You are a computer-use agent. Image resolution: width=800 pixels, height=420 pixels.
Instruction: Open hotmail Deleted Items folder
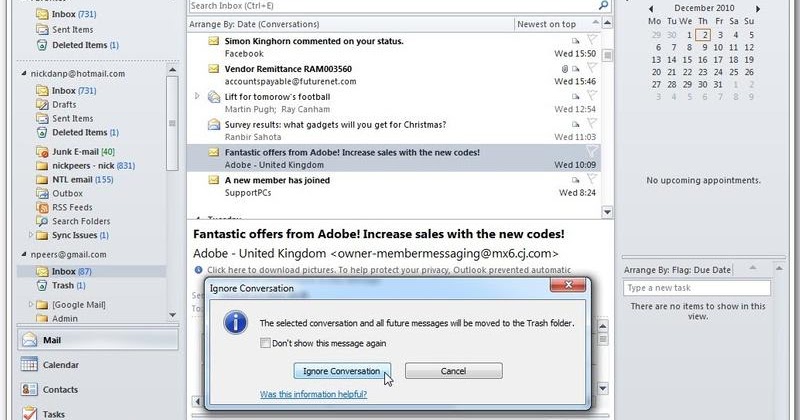click(x=79, y=132)
